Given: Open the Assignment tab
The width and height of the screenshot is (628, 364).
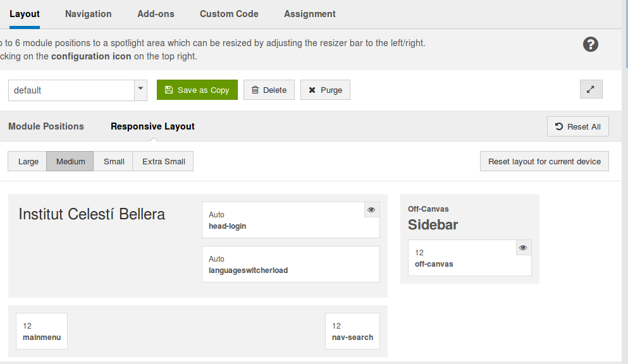Looking at the screenshot, I should coord(310,14).
